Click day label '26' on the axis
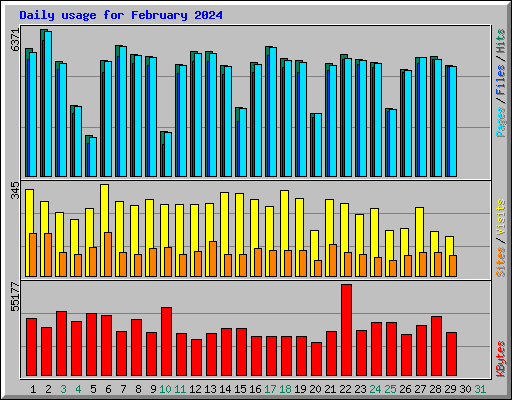Image resolution: width=512 pixels, height=400 pixels. click(x=405, y=389)
